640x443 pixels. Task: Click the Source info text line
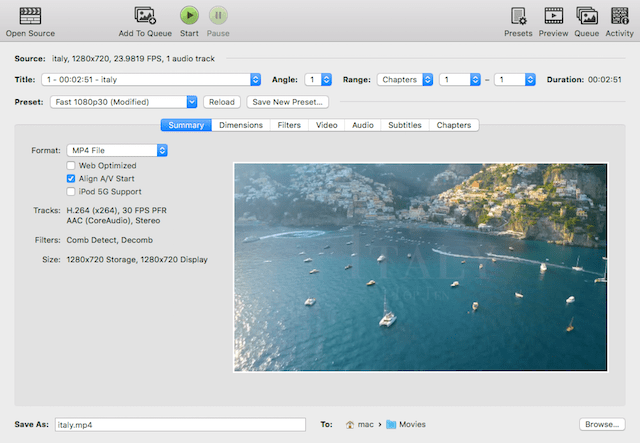[x=133, y=58]
